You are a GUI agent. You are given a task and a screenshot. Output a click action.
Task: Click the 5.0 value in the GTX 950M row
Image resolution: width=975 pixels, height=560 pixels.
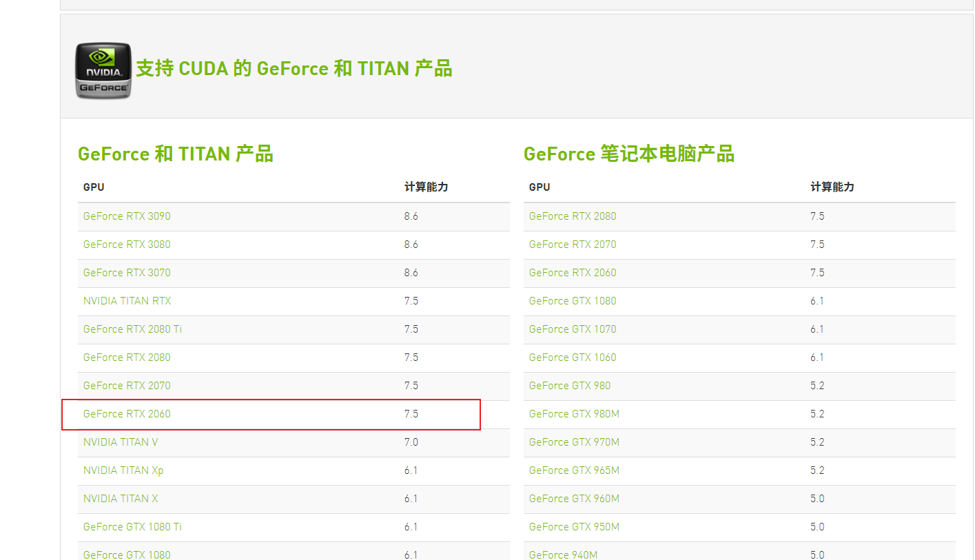click(817, 527)
